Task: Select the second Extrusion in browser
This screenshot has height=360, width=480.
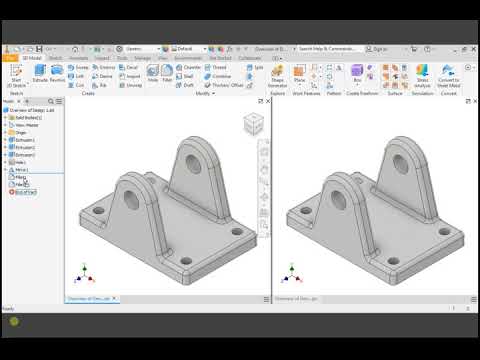Action: click(x=22, y=147)
